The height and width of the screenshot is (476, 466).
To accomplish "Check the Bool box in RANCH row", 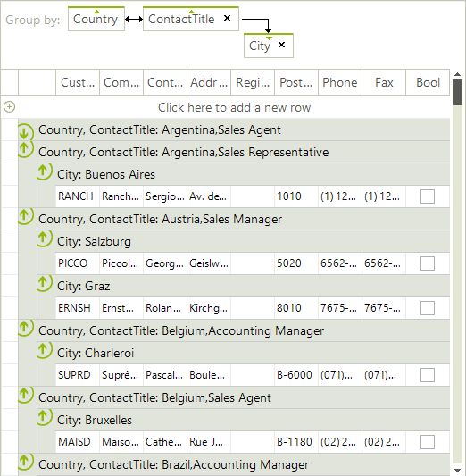I will pos(428,196).
